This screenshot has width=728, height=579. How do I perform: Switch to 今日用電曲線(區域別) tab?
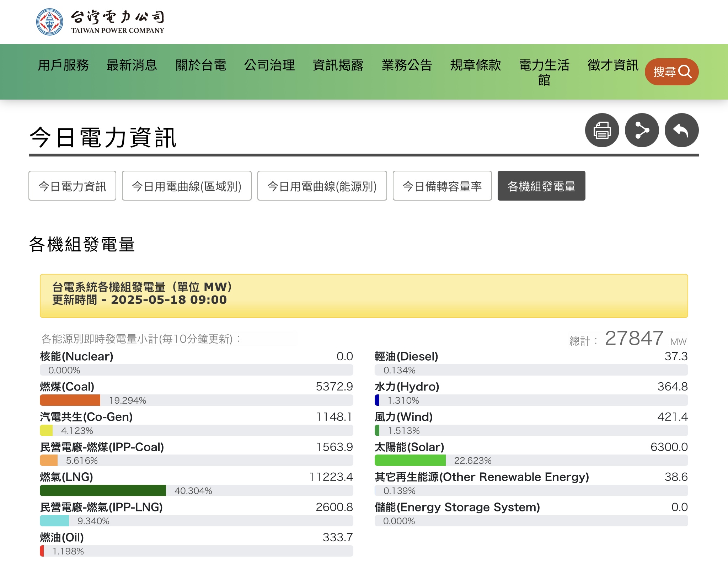tap(187, 186)
